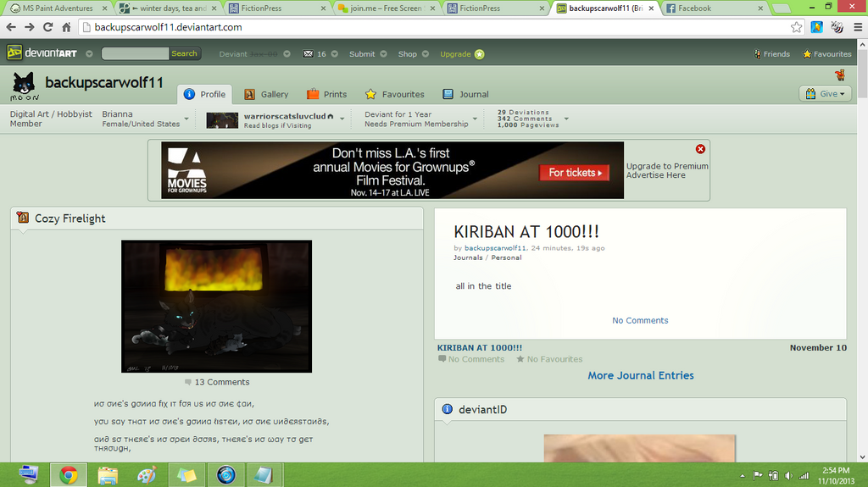
Task: Open the Prints tab
Action: pos(326,94)
